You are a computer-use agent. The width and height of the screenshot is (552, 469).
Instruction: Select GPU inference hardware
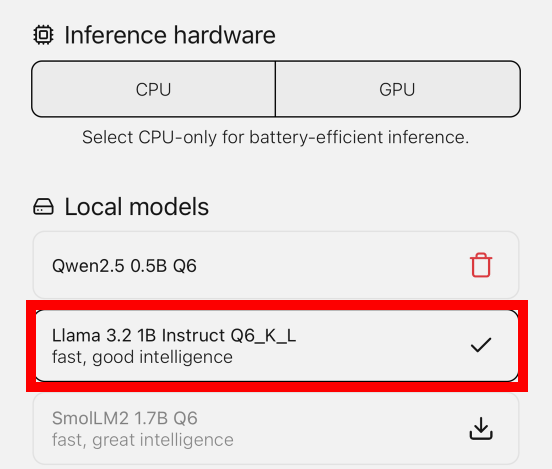(398, 89)
